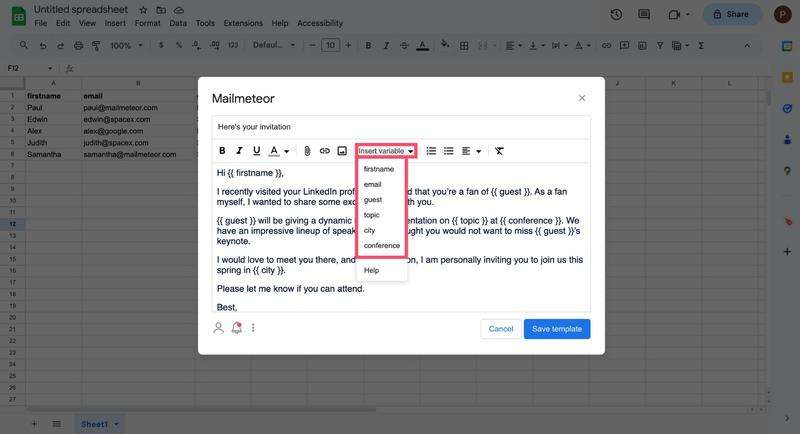Choose firstname variable from list
The height and width of the screenshot is (434, 800).
[379, 169]
